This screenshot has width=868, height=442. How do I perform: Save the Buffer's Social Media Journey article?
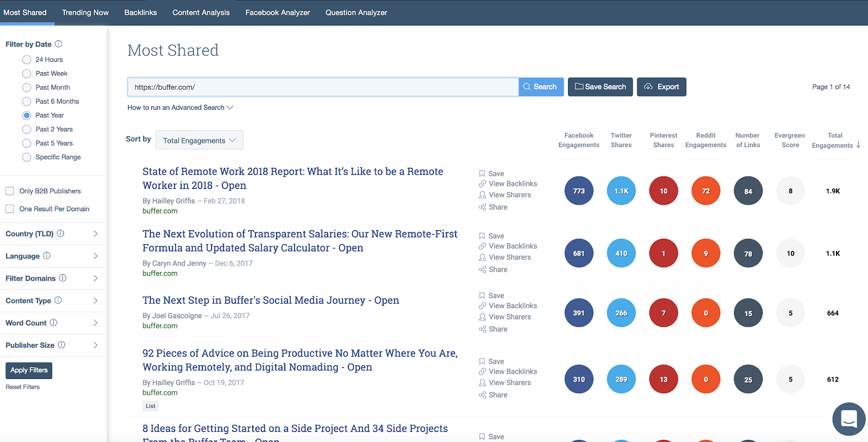[x=492, y=296]
